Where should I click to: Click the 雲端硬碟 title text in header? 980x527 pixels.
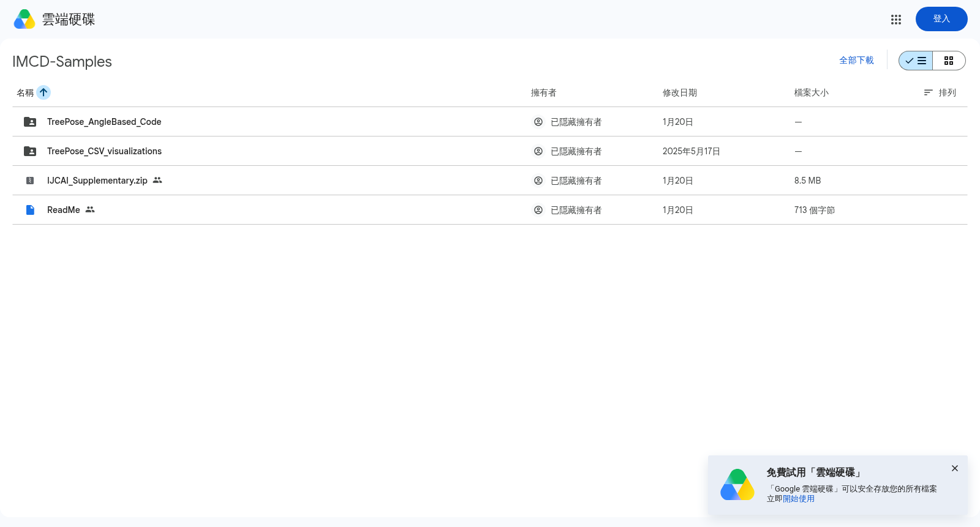pyautogui.click(x=69, y=20)
